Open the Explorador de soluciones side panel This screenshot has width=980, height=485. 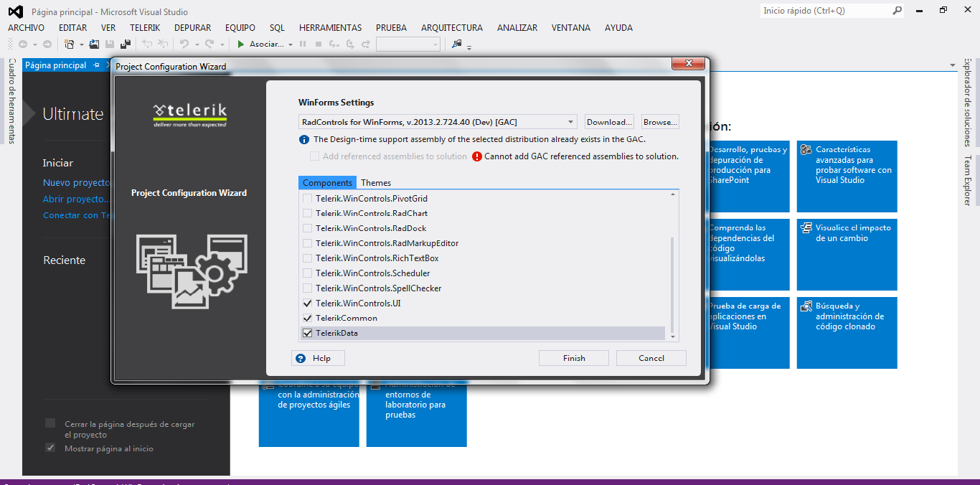(x=968, y=104)
